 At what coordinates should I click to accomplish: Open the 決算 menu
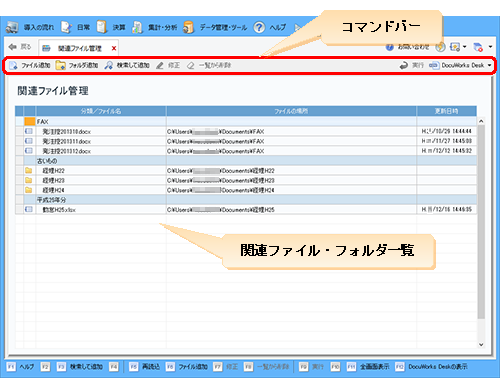click(x=111, y=27)
